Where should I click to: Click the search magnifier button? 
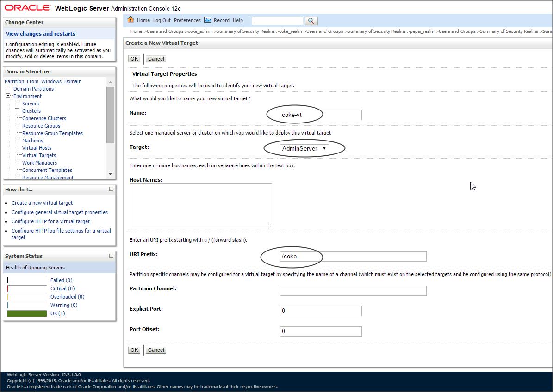click(311, 21)
